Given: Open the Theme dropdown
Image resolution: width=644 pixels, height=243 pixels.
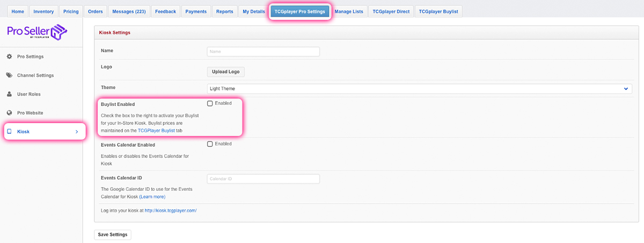Looking at the screenshot, I should click(x=420, y=89).
